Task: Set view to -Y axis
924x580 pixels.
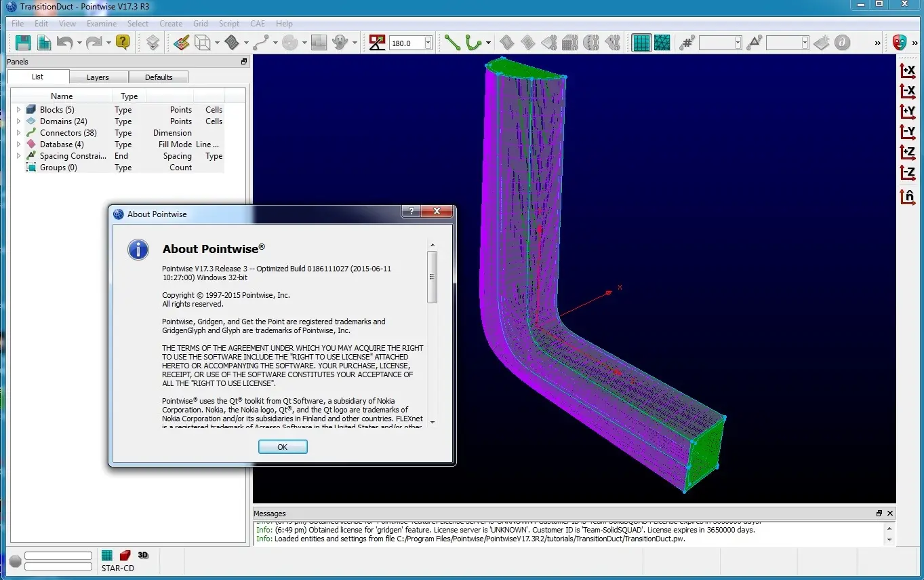Action: (x=908, y=132)
